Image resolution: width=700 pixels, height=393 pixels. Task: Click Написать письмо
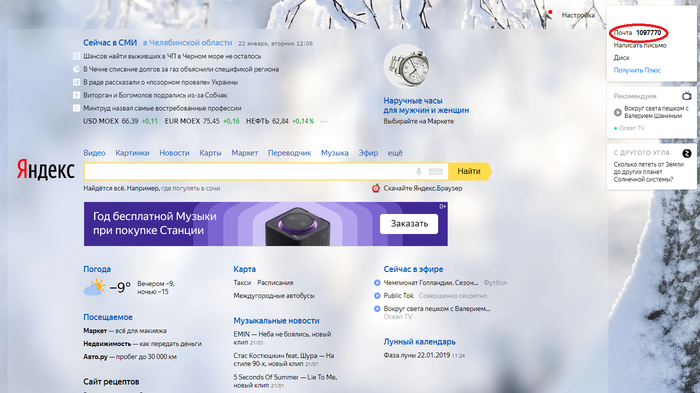[640, 45]
